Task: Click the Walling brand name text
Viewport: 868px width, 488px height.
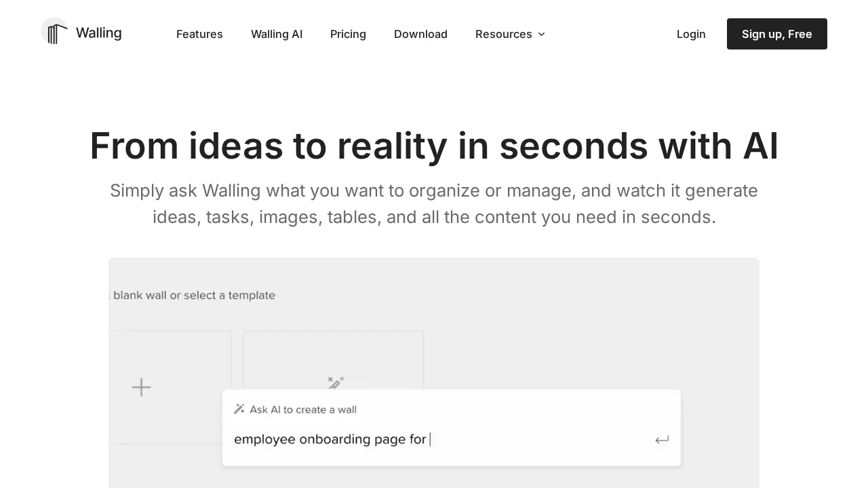Action: pyautogui.click(x=98, y=33)
